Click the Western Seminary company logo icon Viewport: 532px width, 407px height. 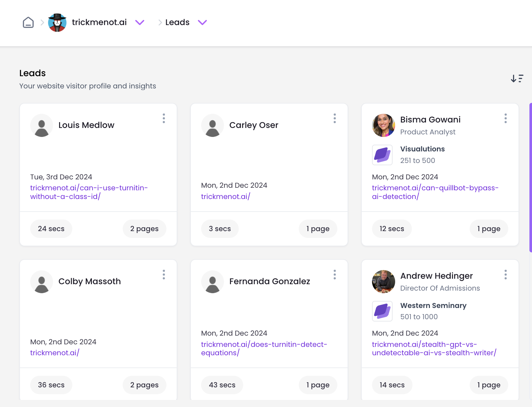382,311
